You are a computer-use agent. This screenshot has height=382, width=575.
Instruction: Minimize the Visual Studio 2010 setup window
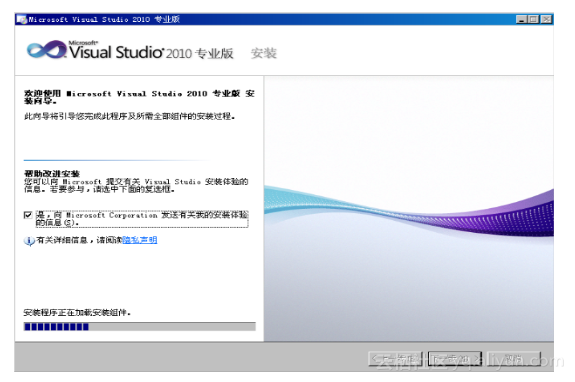521,19
